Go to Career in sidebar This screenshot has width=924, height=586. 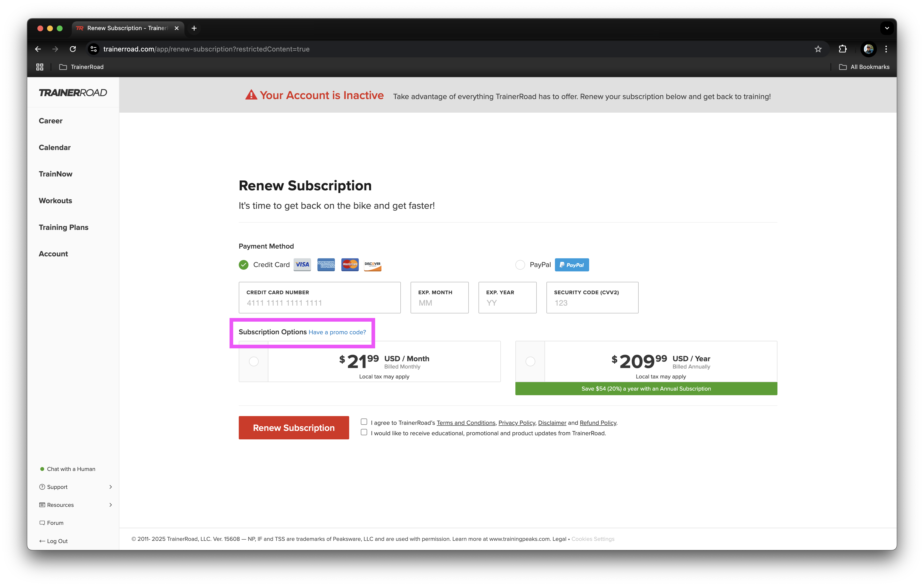click(51, 121)
